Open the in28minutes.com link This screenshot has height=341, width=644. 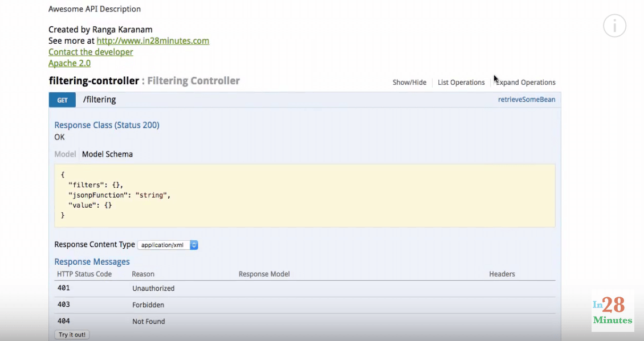tap(153, 40)
